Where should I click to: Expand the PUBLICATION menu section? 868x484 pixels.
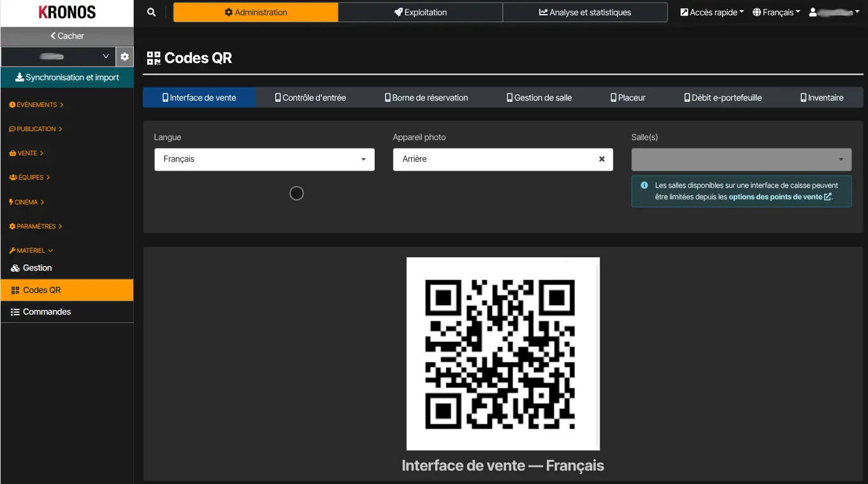[x=36, y=129]
